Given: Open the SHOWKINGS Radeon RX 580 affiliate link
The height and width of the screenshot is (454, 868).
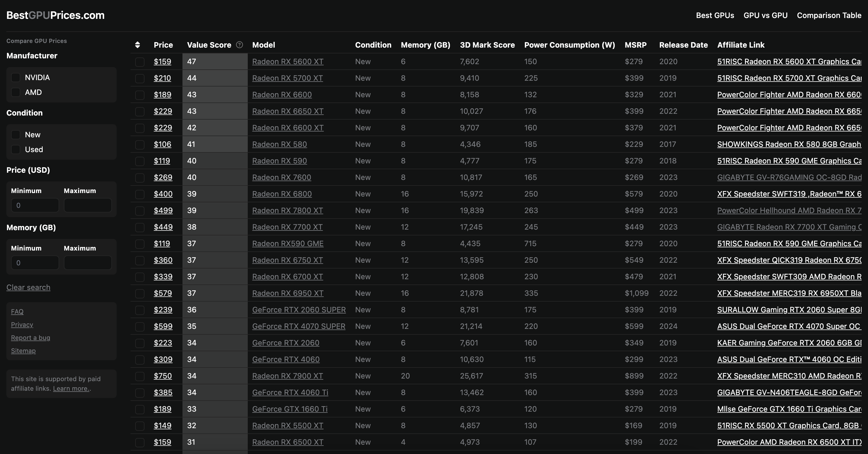Looking at the screenshot, I should tap(789, 144).
